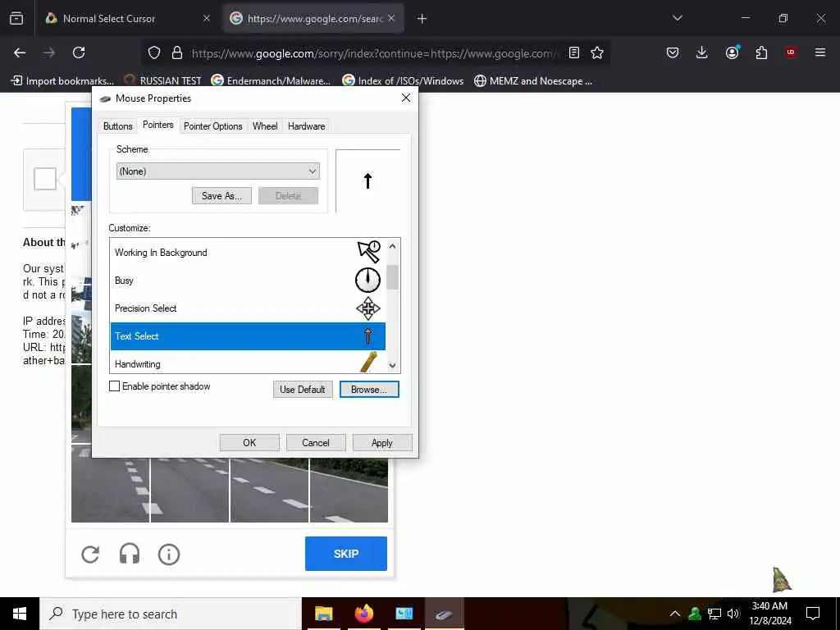Open Mouse Properties taskbar icon

pos(444,614)
